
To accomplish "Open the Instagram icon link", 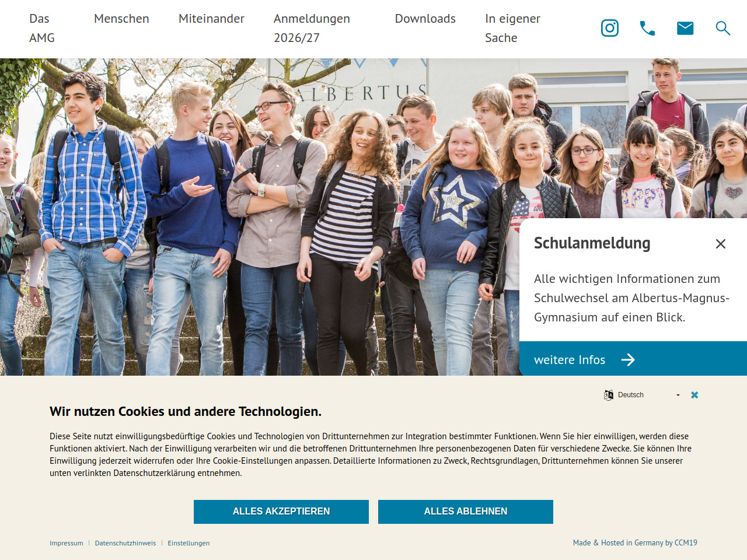I will 610,28.
